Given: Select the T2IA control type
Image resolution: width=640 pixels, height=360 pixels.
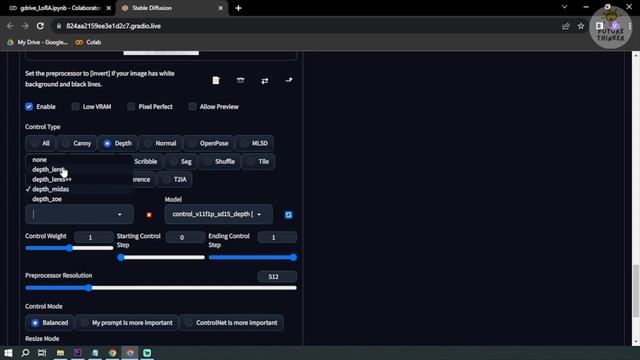Looking at the screenshot, I should [x=174, y=180].
